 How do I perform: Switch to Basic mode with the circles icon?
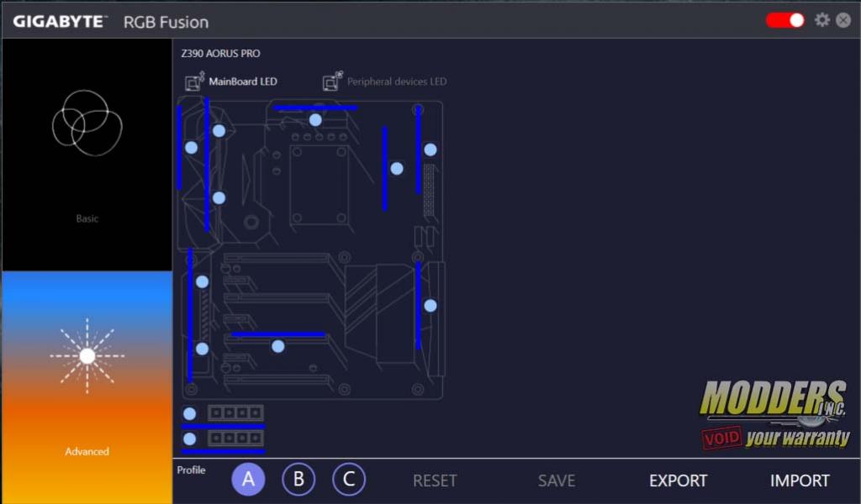click(x=87, y=123)
